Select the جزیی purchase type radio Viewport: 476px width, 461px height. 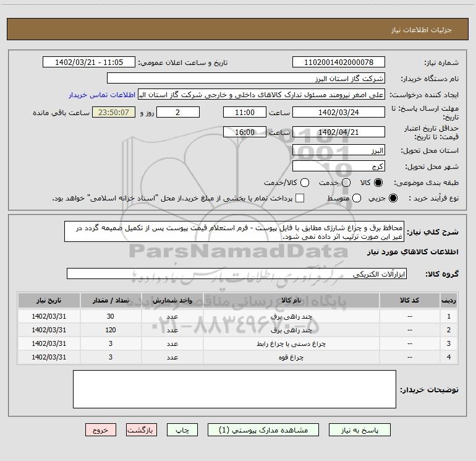(x=393, y=198)
